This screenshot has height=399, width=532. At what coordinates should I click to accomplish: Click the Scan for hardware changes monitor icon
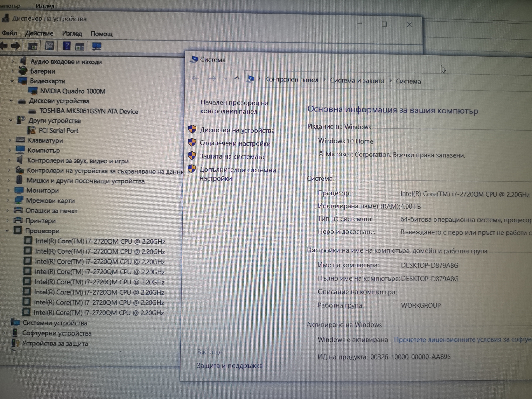tap(97, 46)
